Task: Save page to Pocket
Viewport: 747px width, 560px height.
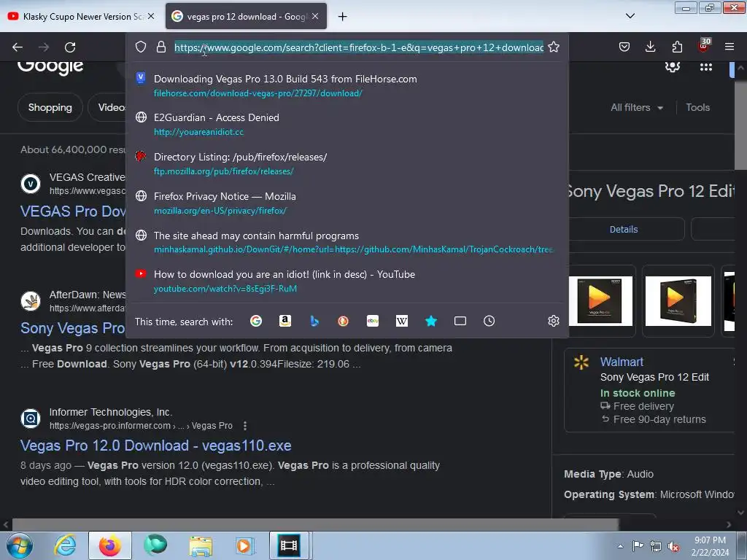Action: point(624,47)
